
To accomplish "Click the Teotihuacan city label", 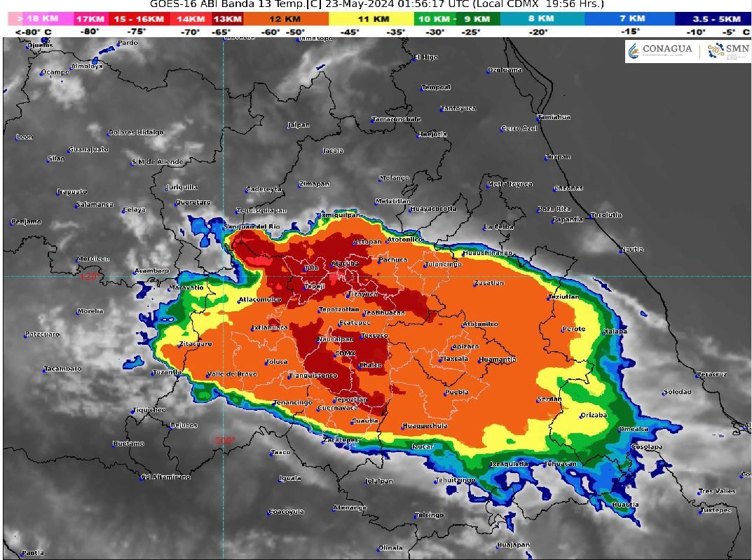I will pyautogui.click(x=383, y=313).
